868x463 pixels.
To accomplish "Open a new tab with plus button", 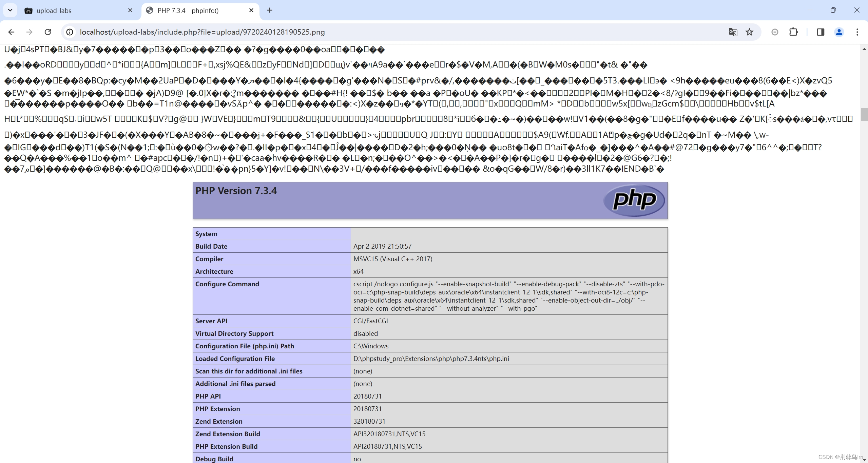I will 270,11.
